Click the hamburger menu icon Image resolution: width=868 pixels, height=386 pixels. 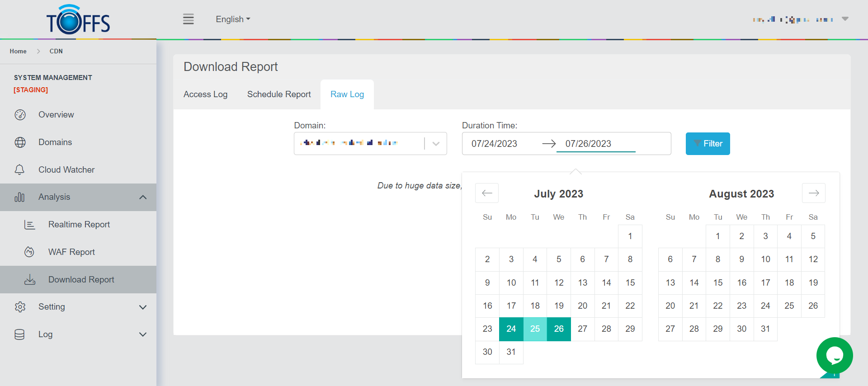click(189, 19)
